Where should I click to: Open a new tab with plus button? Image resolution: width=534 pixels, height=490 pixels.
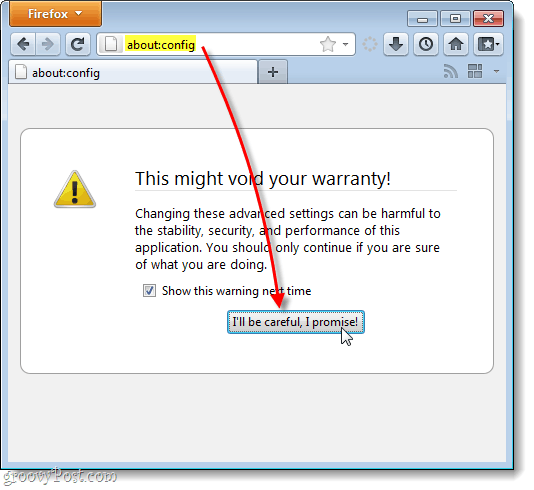(x=273, y=72)
